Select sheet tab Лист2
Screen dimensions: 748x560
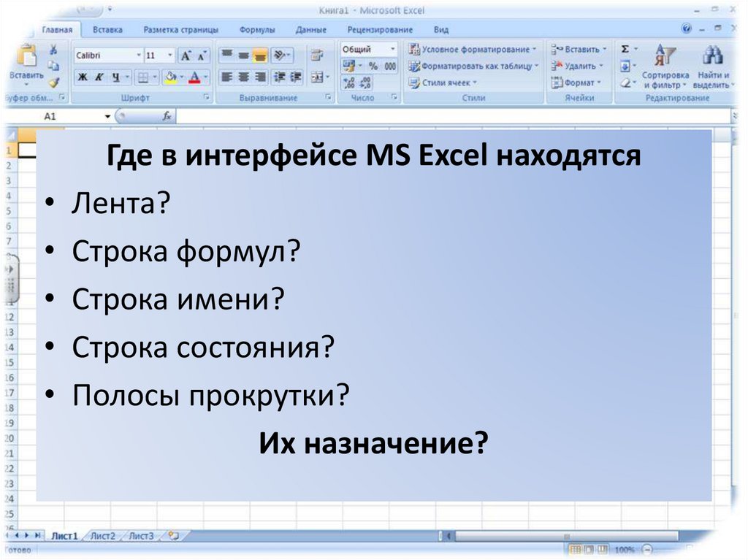click(103, 536)
